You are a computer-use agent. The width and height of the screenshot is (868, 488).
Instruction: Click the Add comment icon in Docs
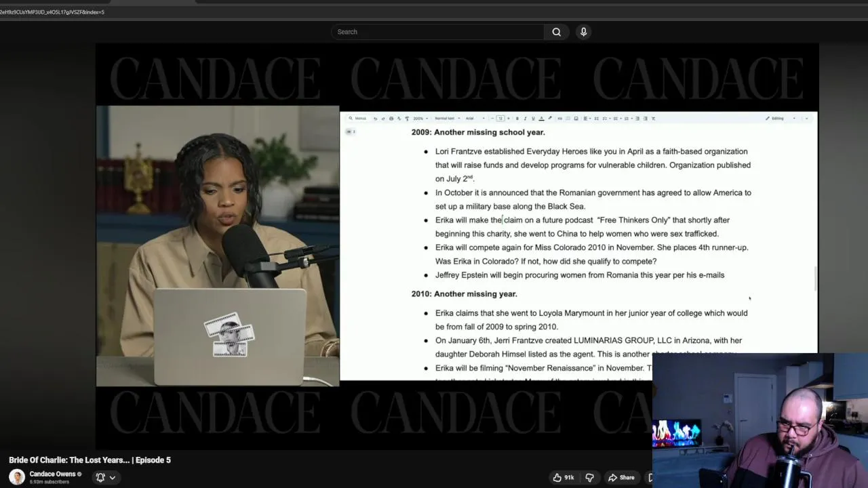tap(568, 118)
